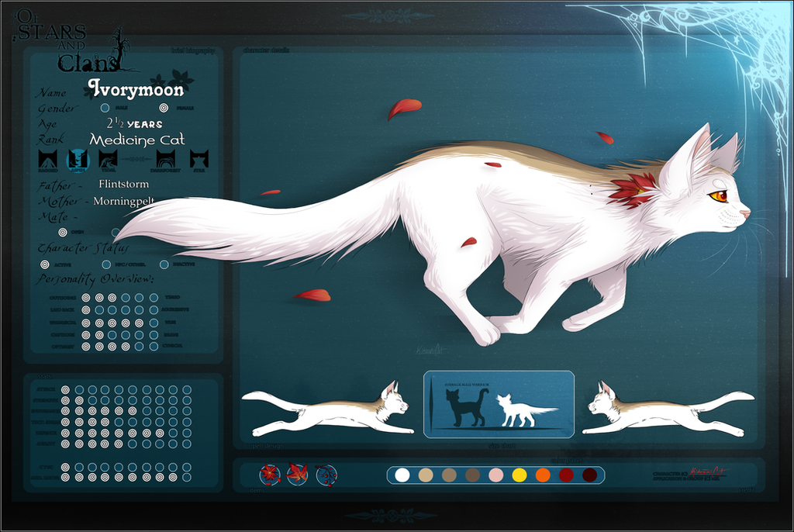
Task: Pick the dark maroon color swatch
Action: pos(590,475)
